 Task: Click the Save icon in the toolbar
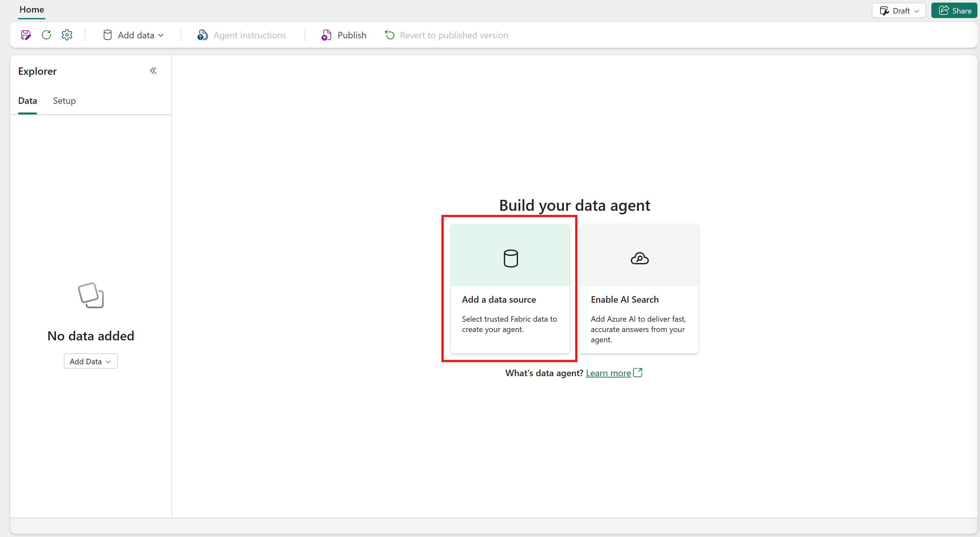26,35
